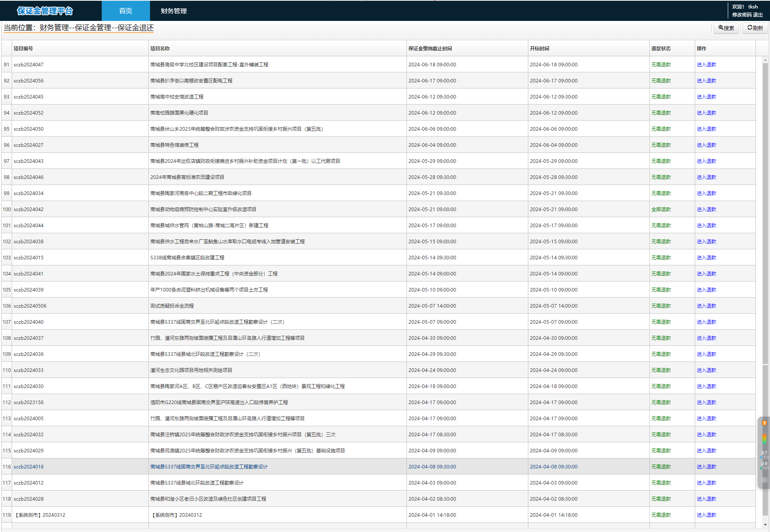
Task: Click the 项目名称 column header
Action: [277, 48]
